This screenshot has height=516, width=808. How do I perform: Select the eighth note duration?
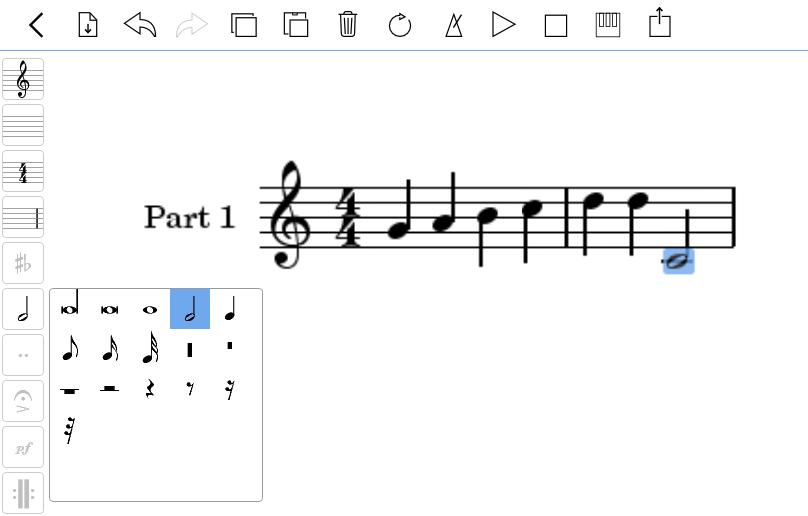point(70,348)
